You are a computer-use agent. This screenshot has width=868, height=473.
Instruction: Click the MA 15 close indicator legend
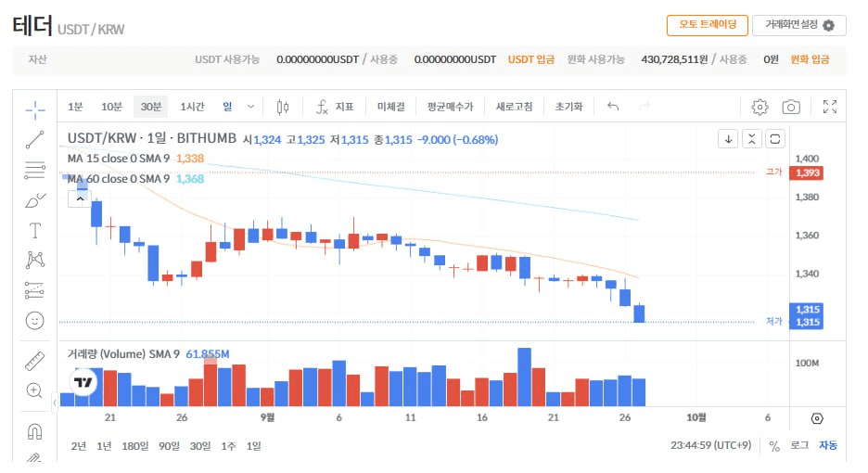119,159
